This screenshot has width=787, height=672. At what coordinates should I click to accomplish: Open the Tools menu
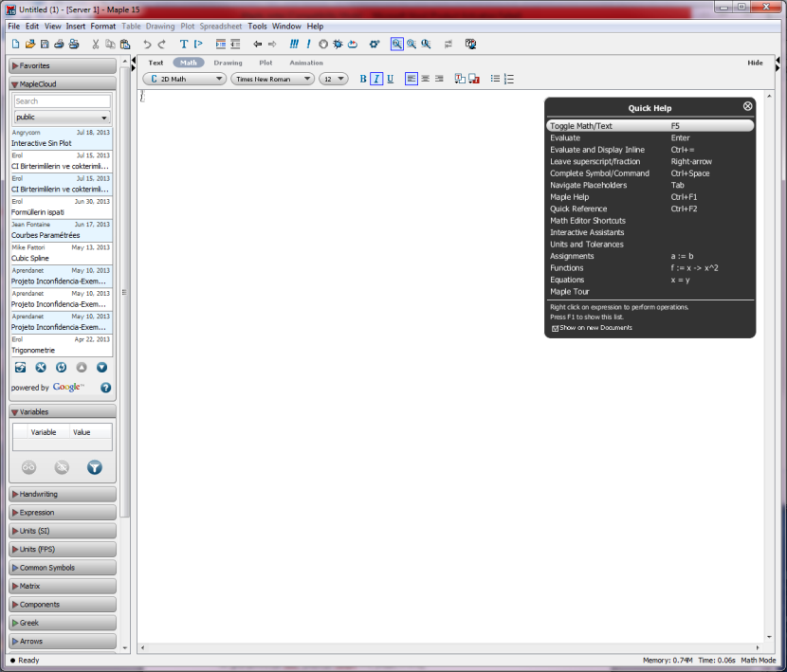tap(258, 27)
